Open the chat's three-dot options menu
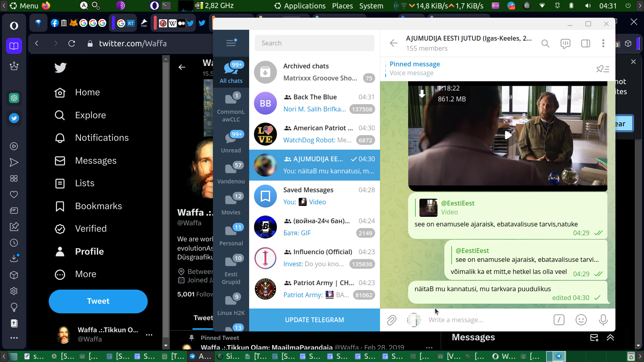Screen dimensions: 644x362 pos(603,43)
